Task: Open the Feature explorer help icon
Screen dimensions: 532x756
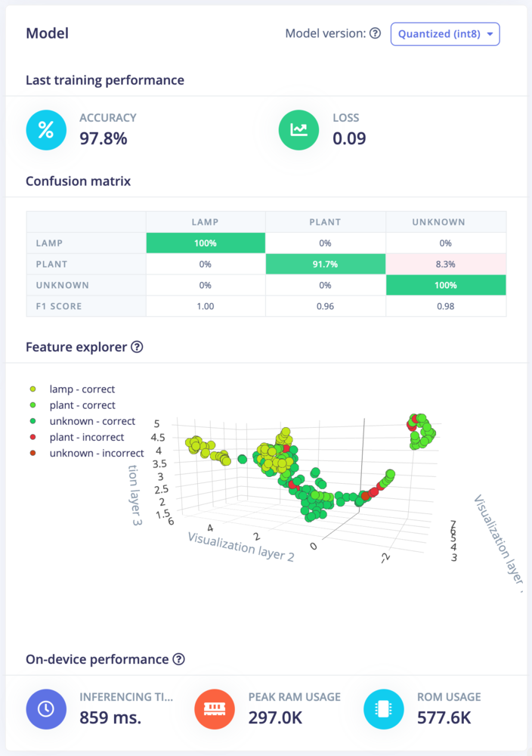Action: pyautogui.click(x=138, y=347)
